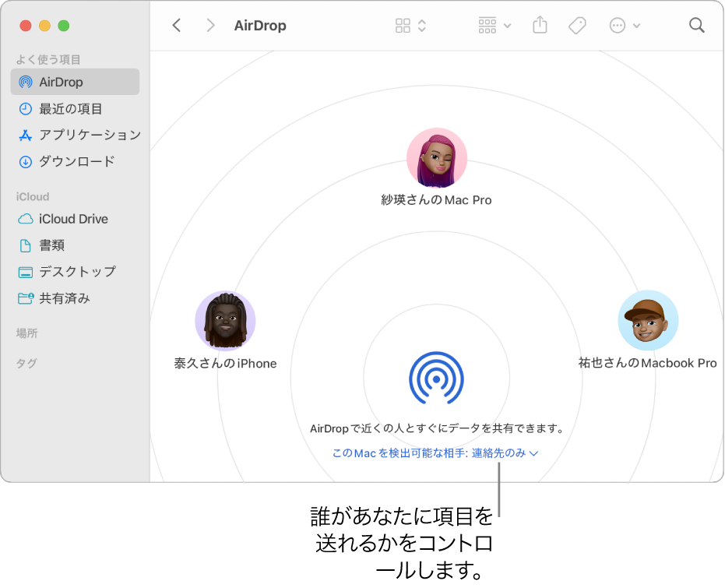Click the document icon for 書類
This screenshot has height=588, width=725.
coord(26,245)
